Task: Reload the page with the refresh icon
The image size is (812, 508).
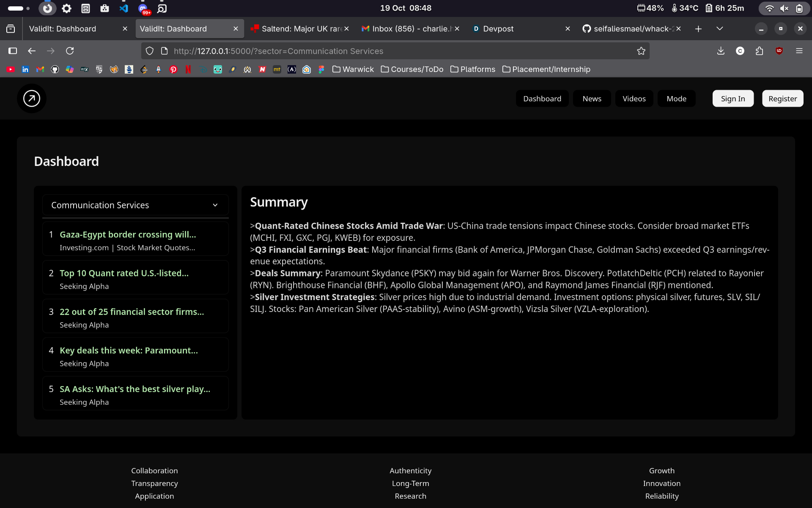Action: [70, 51]
